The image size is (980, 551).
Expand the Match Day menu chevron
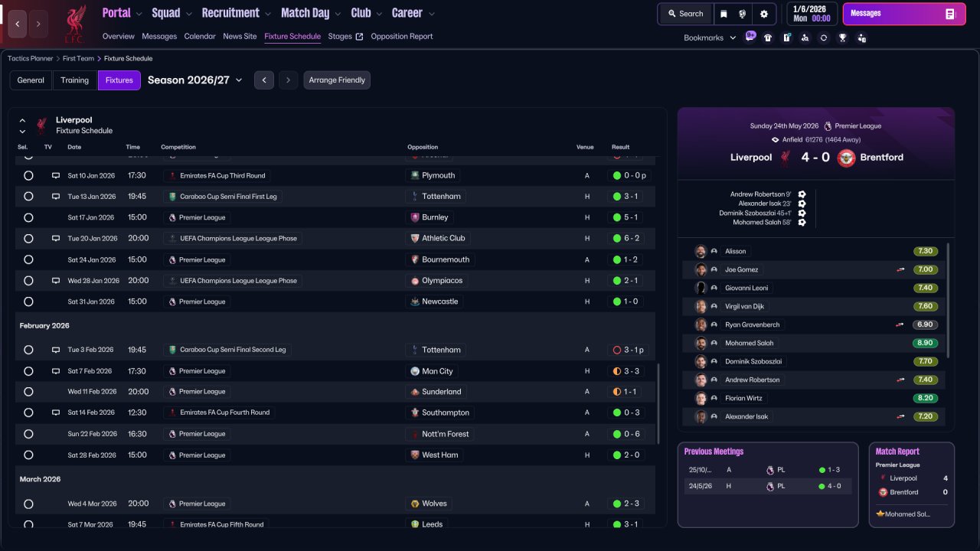(337, 14)
